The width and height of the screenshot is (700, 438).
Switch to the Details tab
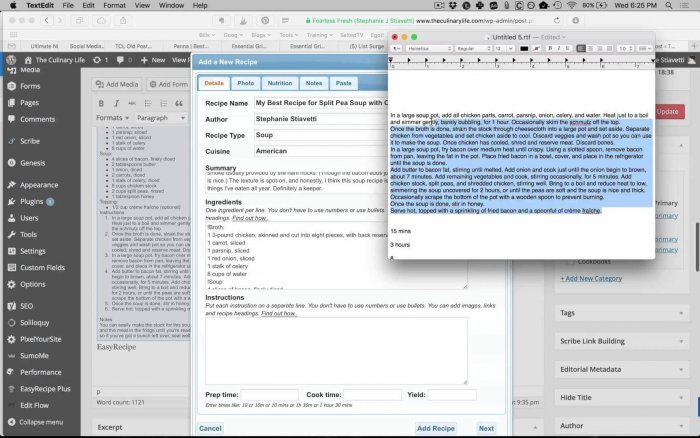[x=214, y=83]
